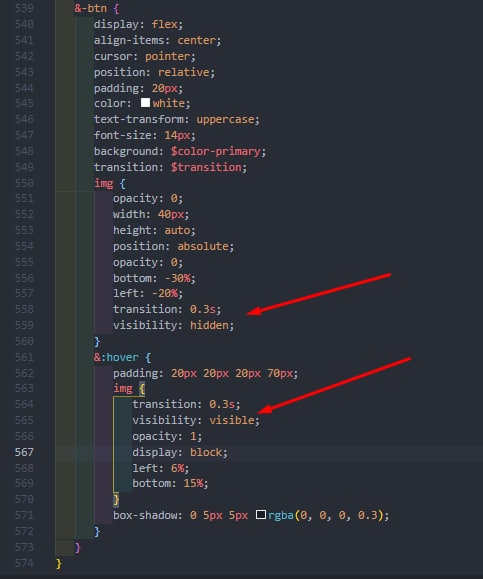Click the highlighted opening brace after img on line 563
Viewport: 483px width, 579px height.
pos(142,388)
